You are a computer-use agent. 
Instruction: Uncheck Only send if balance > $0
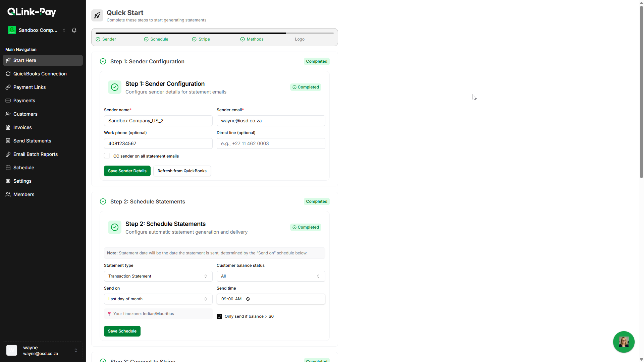click(219, 316)
